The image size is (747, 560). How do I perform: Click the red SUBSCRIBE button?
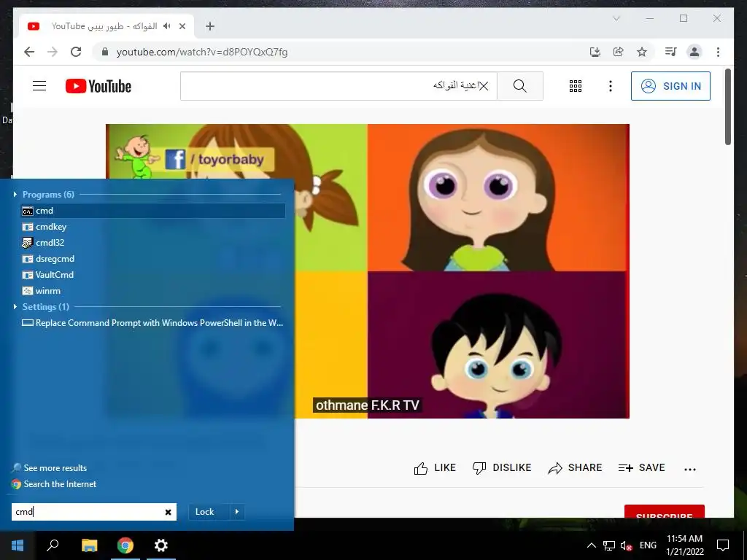coord(664,511)
